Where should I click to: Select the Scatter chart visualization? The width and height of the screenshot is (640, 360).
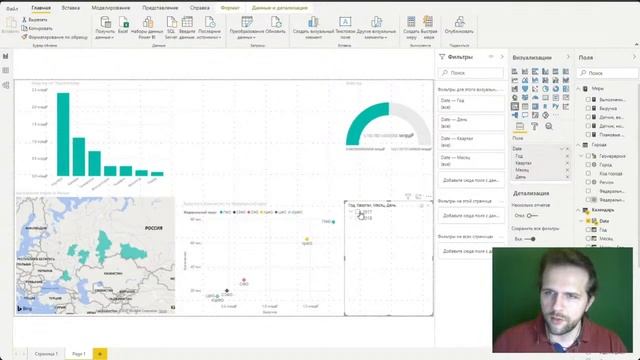(535, 89)
